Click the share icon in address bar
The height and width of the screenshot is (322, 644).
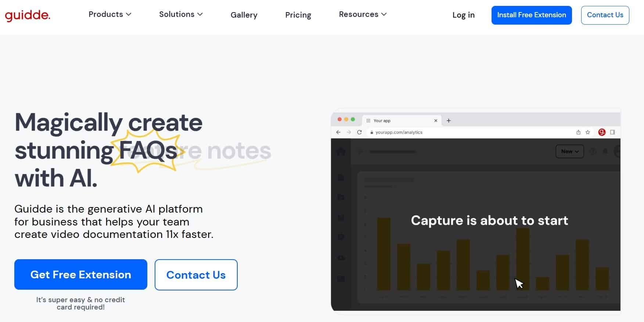(x=578, y=132)
